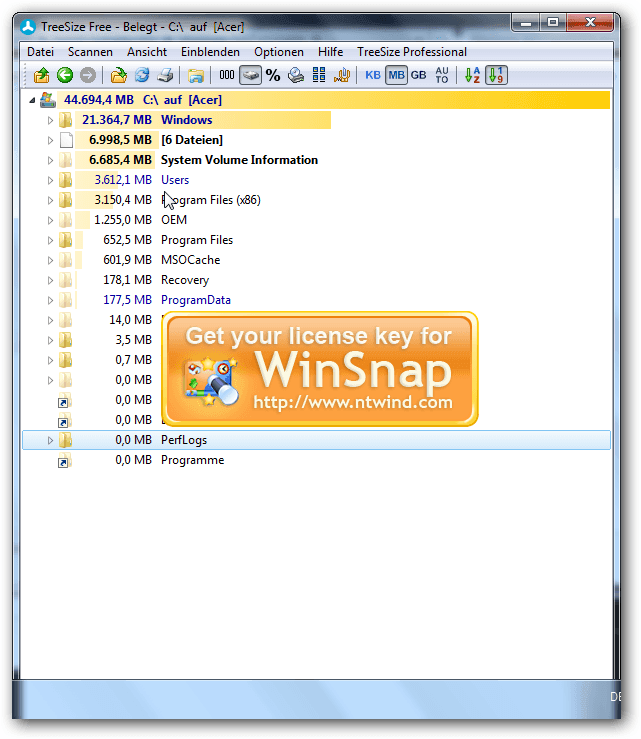Close the TreeSize Free window

(590, 23)
